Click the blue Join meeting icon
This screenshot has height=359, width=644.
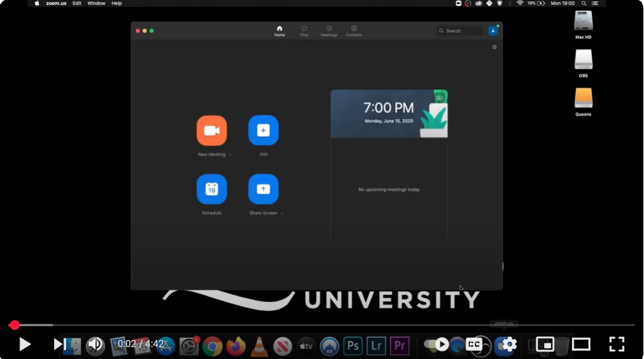tap(263, 130)
